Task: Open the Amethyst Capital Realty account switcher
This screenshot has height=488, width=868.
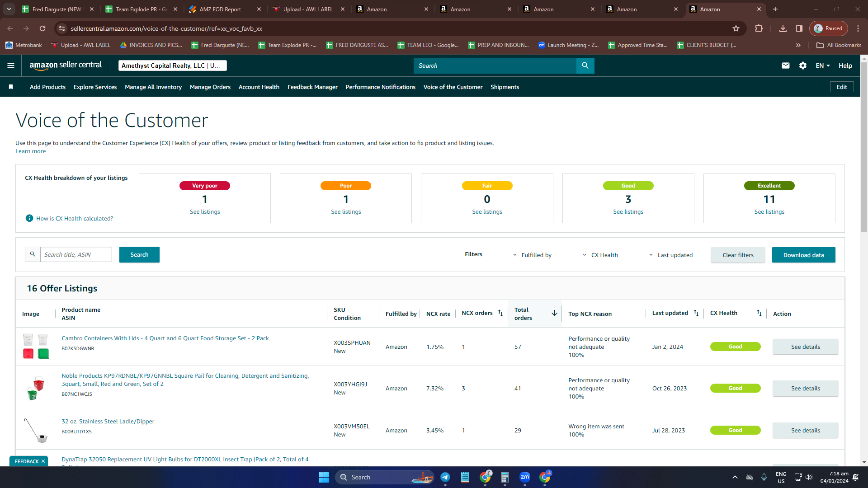Action: coord(173,66)
